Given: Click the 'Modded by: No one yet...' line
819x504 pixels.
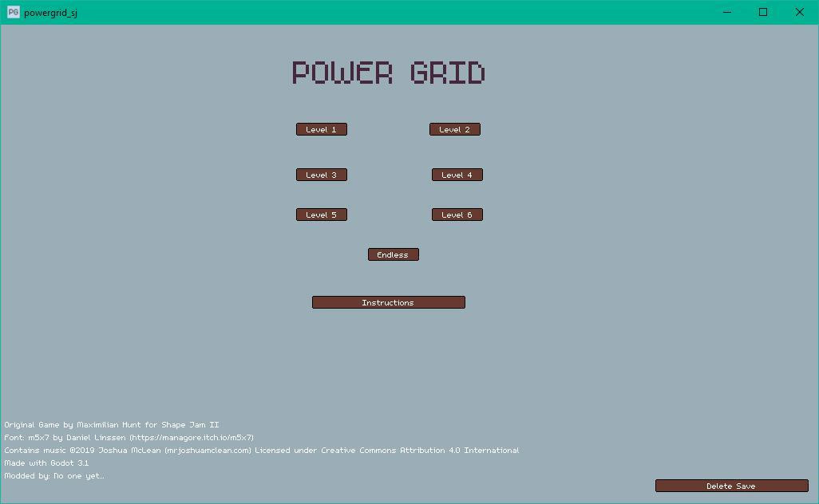Looking at the screenshot, I should coord(54,476).
